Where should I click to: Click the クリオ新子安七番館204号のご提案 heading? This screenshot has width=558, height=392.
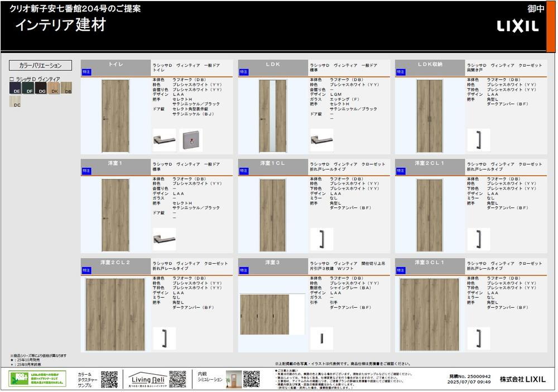click(75, 8)
